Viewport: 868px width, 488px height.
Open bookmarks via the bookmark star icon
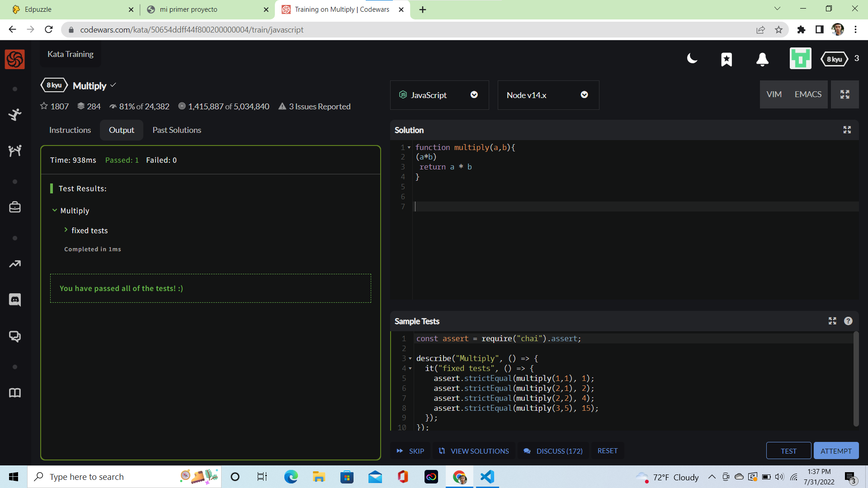pos(726,59)
